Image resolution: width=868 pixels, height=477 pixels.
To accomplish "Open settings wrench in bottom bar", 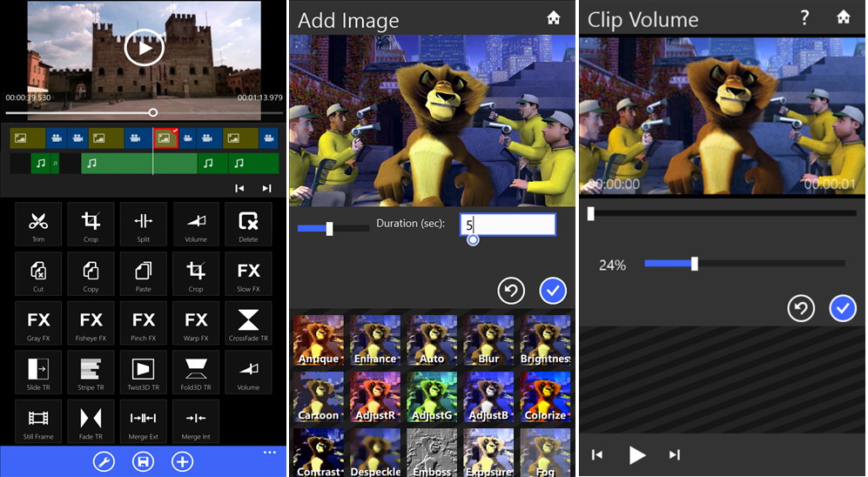I will click(104, 461).
